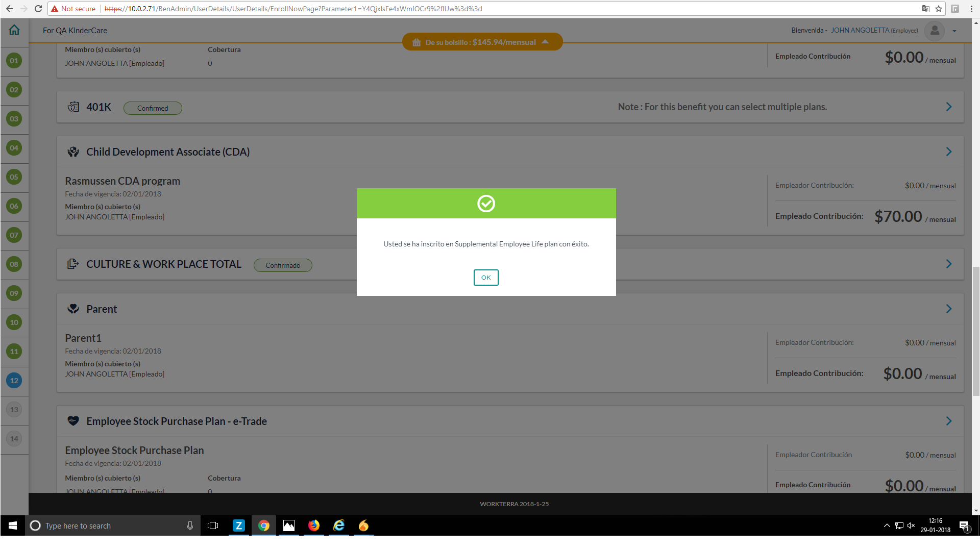Go to step 12 in sidebar
Screen dimensions: 980x551
point(14,381)
